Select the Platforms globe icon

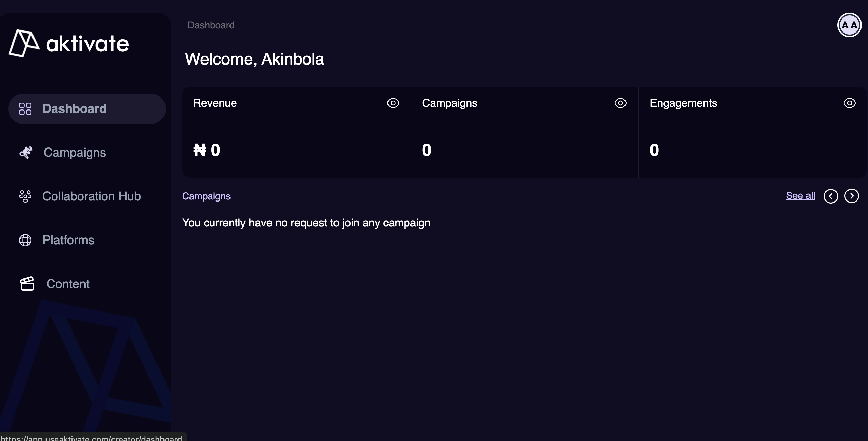pyautogui.click(x=25, y=240)
